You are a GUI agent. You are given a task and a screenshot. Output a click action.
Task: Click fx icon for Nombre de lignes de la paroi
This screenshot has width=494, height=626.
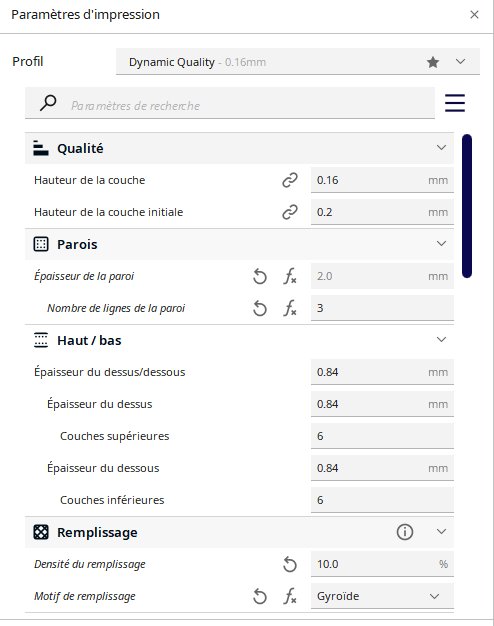pos(290,308)
